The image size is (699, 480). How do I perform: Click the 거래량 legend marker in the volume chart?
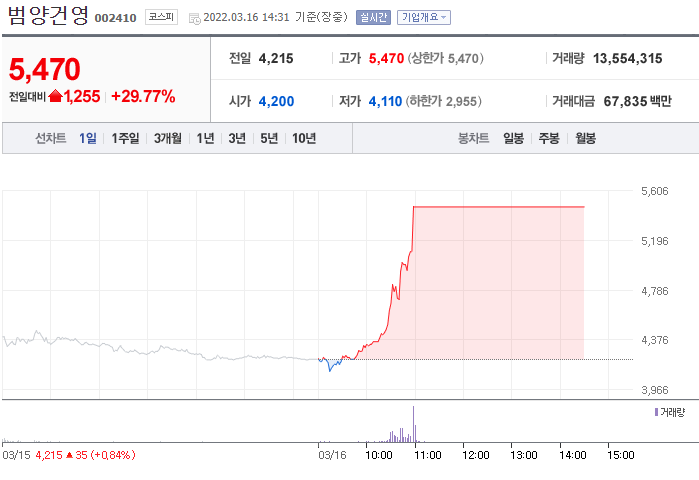click(x=656, y=412)
